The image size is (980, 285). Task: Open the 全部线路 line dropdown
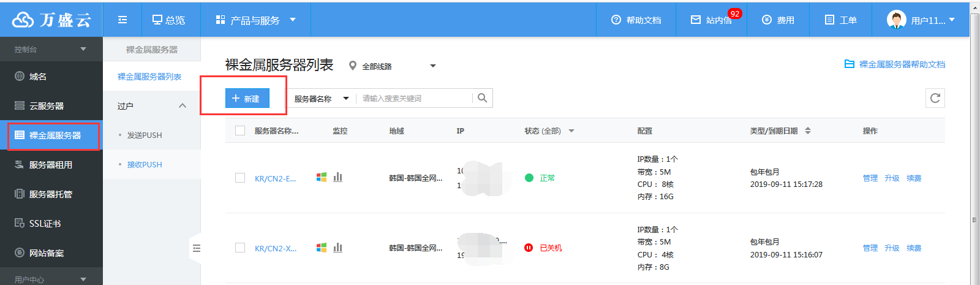pos(392,66)
